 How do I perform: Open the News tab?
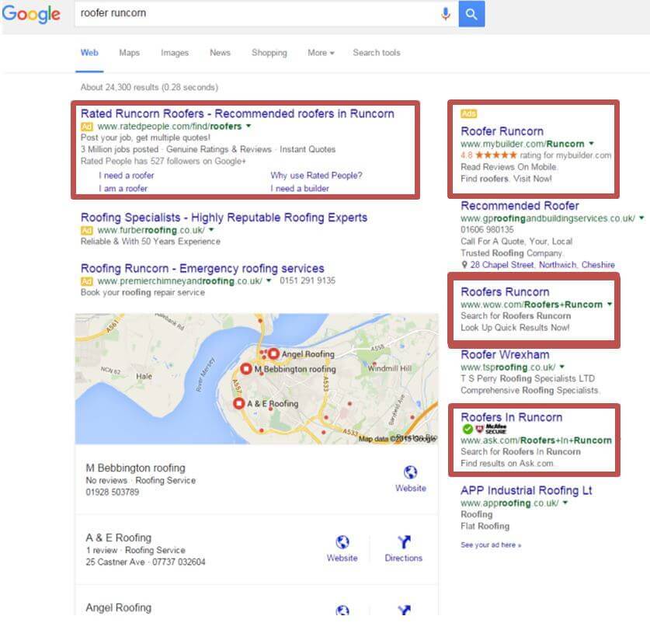click(220, 53)
